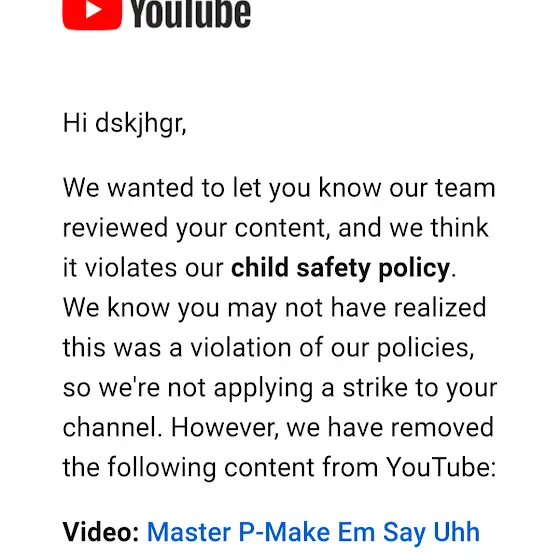Click the word 'strike' in the message
Screen dimensions: 560x560
pyautogui.click(x=375, y=388)
